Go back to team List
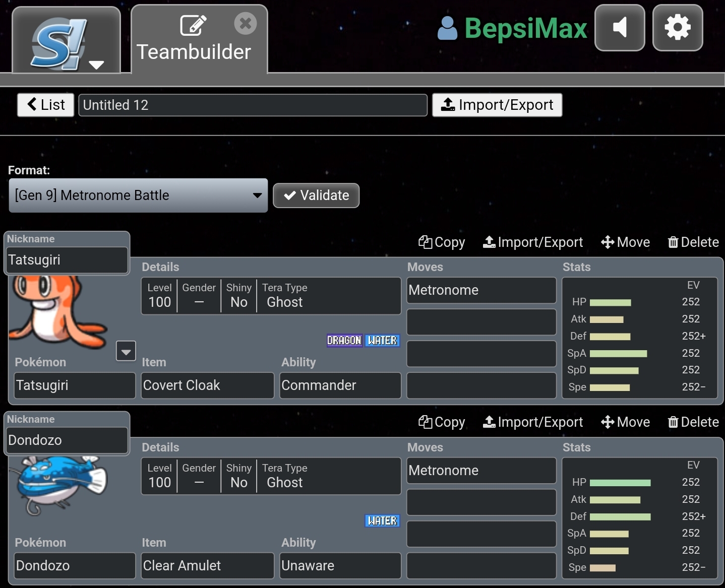 (46, 105)
